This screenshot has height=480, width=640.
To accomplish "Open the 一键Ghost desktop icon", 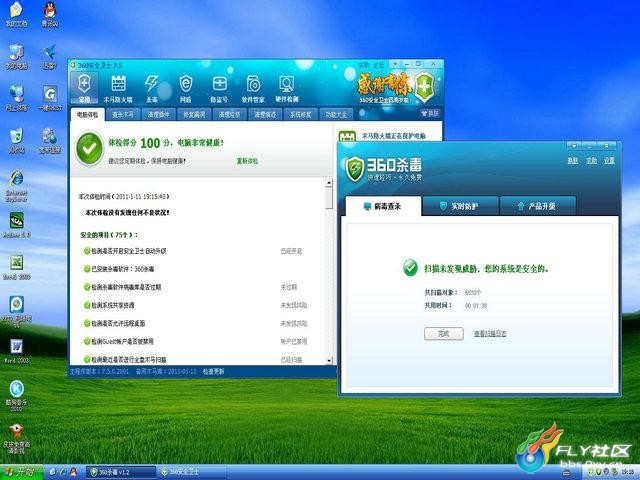I will (x=50, y=98).
